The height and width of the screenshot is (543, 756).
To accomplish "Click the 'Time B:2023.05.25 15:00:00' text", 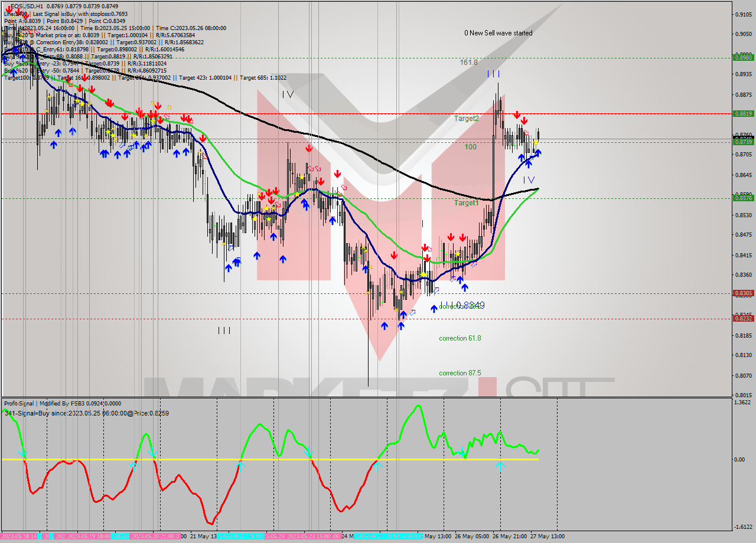I will (116, 28).
